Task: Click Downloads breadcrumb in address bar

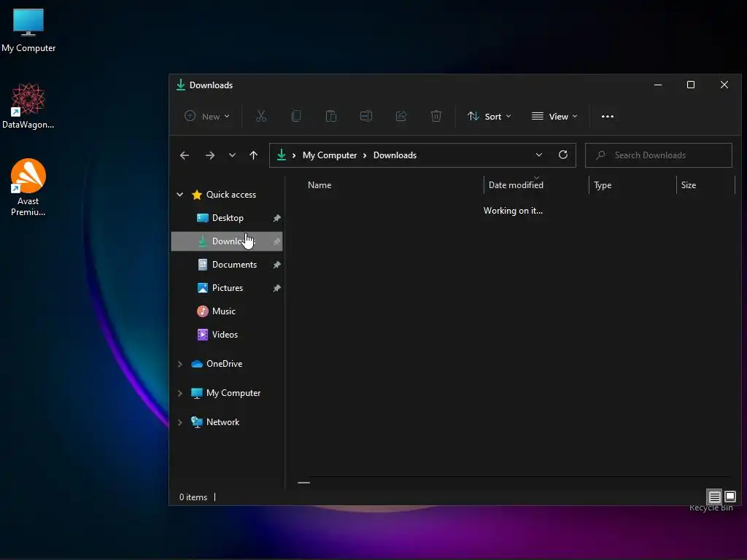Action: click(x=395, y=155)
